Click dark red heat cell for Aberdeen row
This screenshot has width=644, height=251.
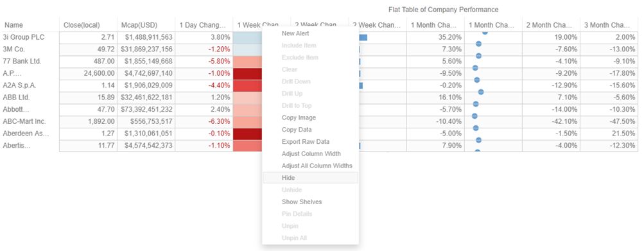(x=248, y=134)
